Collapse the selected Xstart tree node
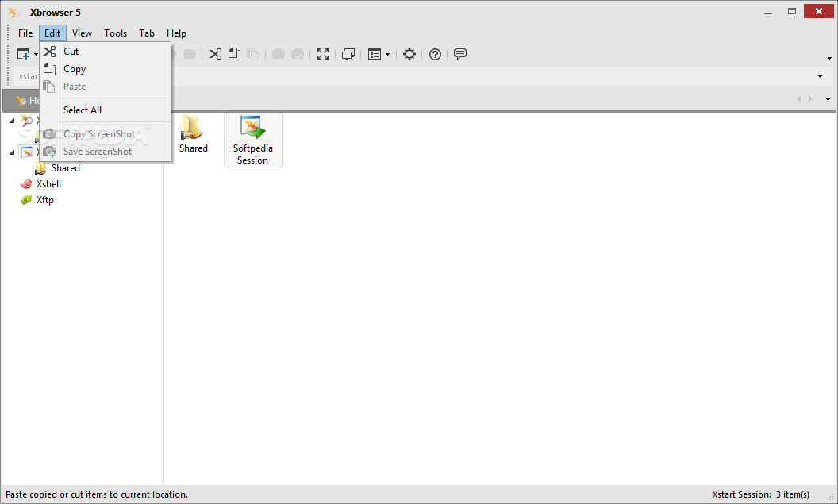Viewport: 838px width, 504px height. [12, 152]
